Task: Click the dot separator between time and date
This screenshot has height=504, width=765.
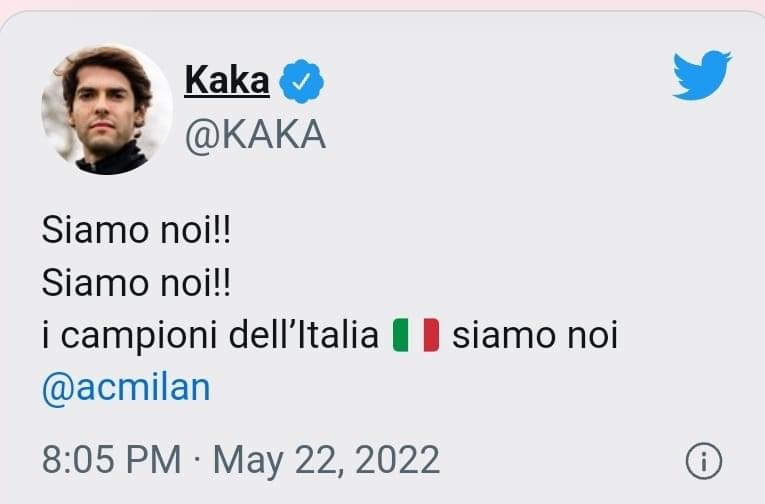Action: tap(197, 460)
